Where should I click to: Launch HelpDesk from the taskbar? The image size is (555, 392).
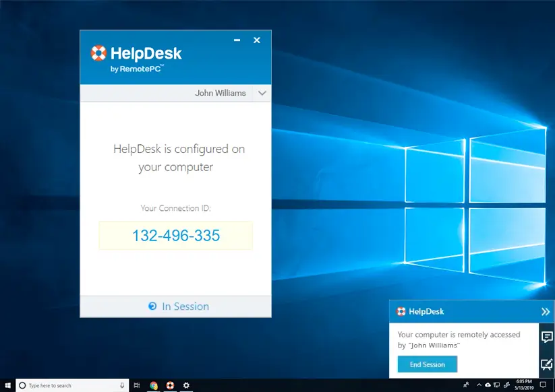[x=169, y=385]
